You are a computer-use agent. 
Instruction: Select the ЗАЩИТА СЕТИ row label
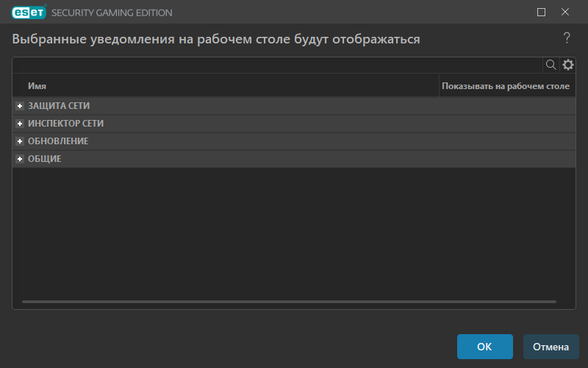(x=59, y=106)
